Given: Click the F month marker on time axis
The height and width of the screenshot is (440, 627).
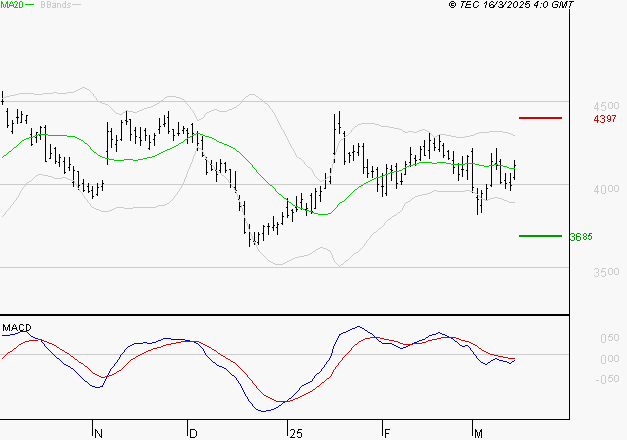Looking at the screenshot, I should (387, 434).
